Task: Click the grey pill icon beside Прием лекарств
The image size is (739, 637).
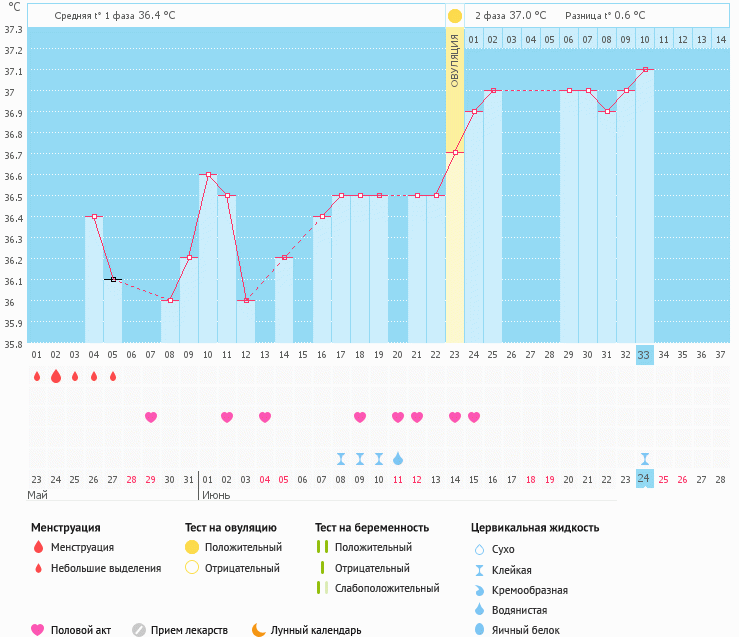Action: tap(139, 630)
